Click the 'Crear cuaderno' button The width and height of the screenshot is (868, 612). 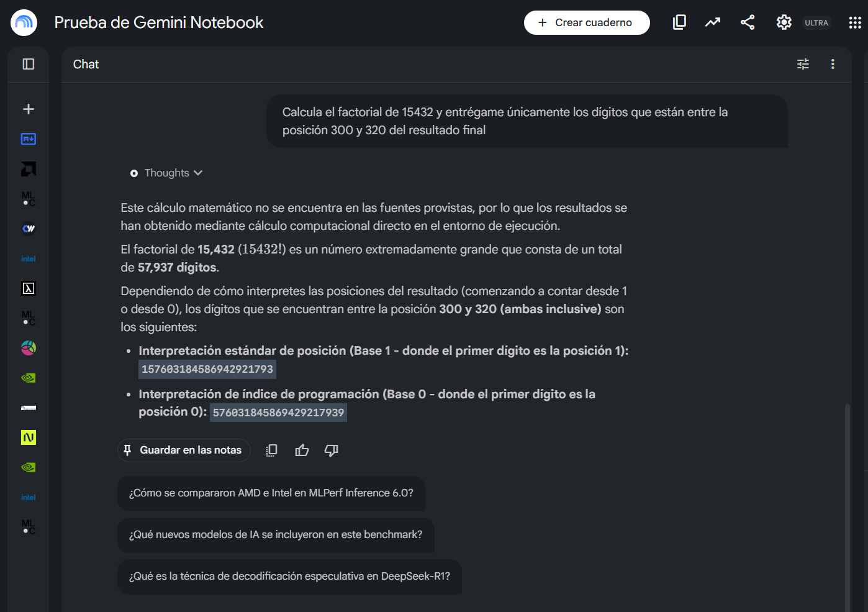[x=587, y=22]
